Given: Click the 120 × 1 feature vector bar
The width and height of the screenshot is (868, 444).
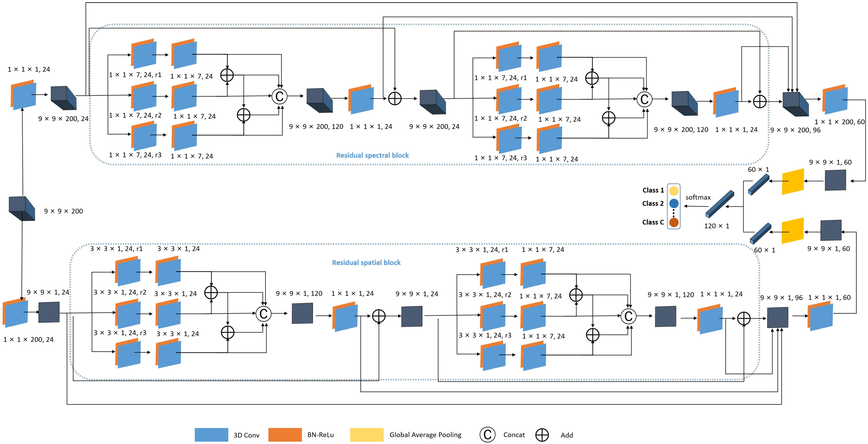Looking at the screenshot, I should pos(720,204).
